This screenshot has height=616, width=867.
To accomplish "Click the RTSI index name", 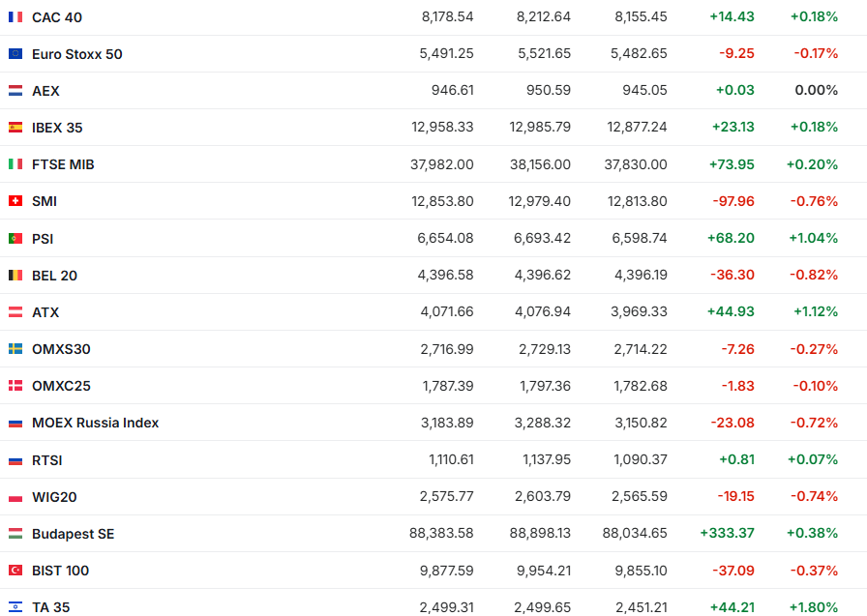I will click(46, 460).
